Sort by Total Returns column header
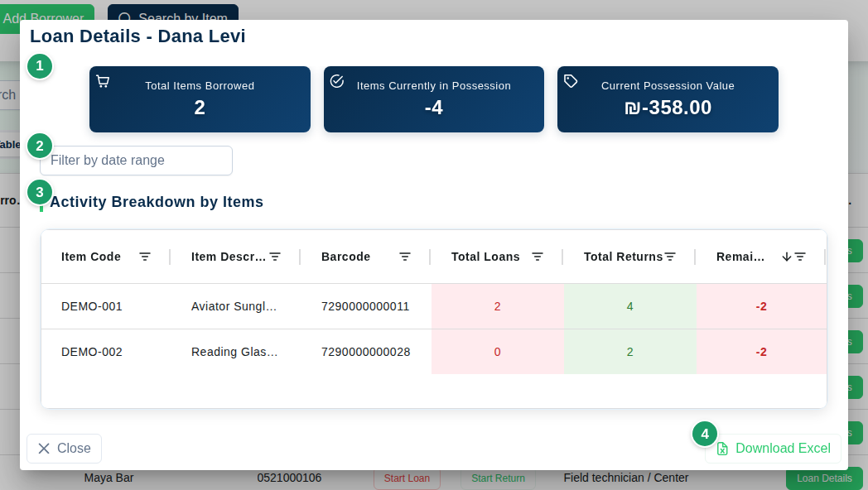The height and width of the screenshot is (490, 868). pos(624,257)
